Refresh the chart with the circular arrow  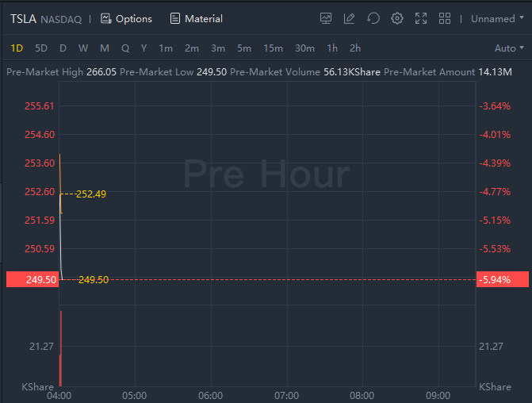point(373,18)
